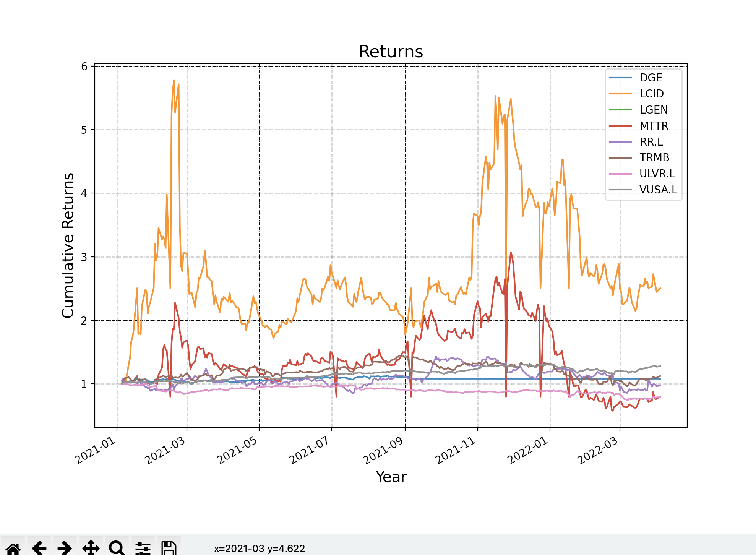Click the 2021-07 x-axis tick label
The height and width of the screenshot is (555, 756).
309,450
